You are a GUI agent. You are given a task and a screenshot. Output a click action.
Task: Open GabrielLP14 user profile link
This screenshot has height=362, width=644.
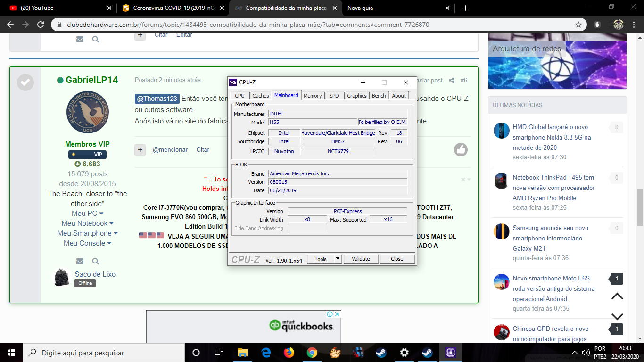91,80
